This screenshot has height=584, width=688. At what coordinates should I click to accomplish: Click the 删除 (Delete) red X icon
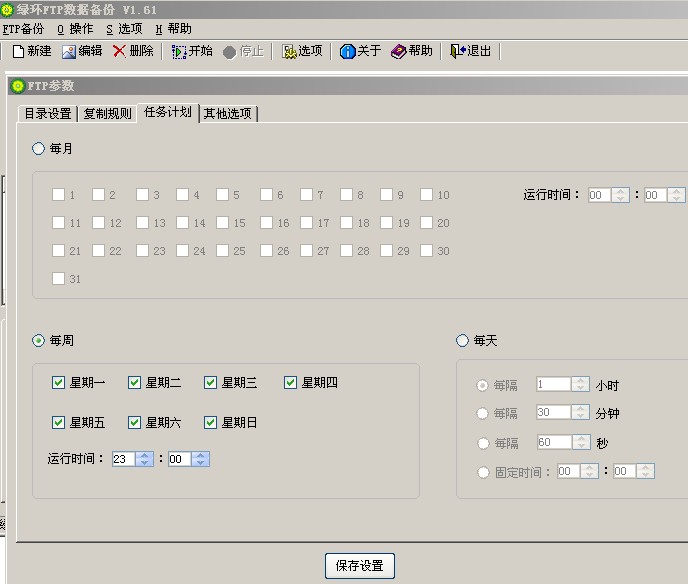(119, 51)
